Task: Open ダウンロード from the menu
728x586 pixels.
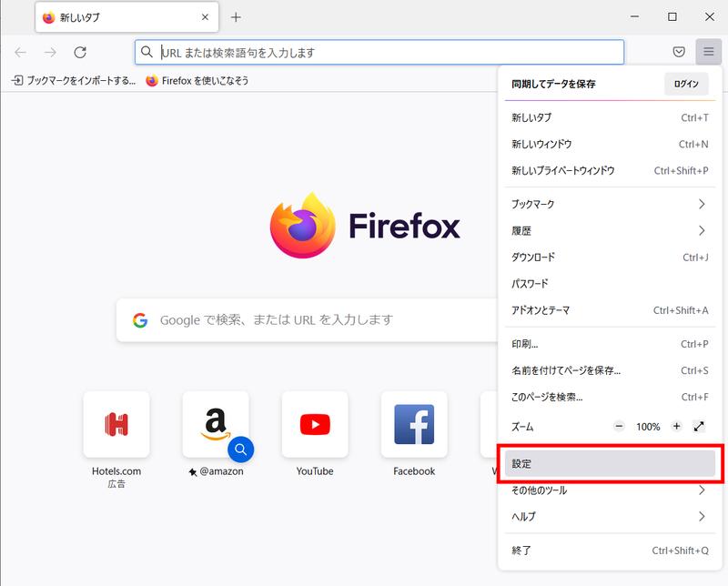Action: click(x=610, y=257)
